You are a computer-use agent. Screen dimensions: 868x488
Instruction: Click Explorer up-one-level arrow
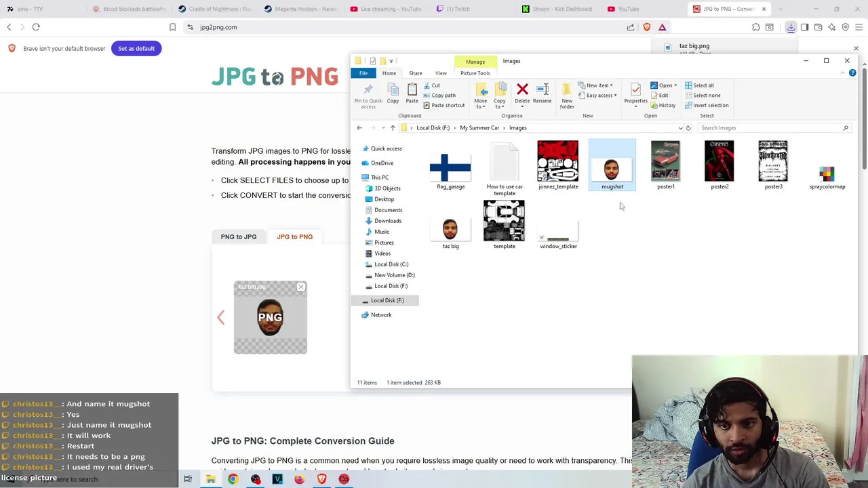click(x=393, y=127)
